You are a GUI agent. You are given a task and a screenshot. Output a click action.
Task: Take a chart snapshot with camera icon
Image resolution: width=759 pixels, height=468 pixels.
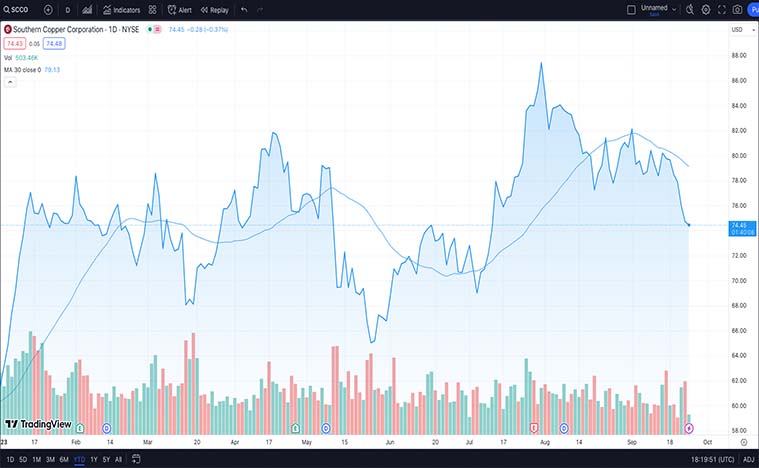coord(737,10)
